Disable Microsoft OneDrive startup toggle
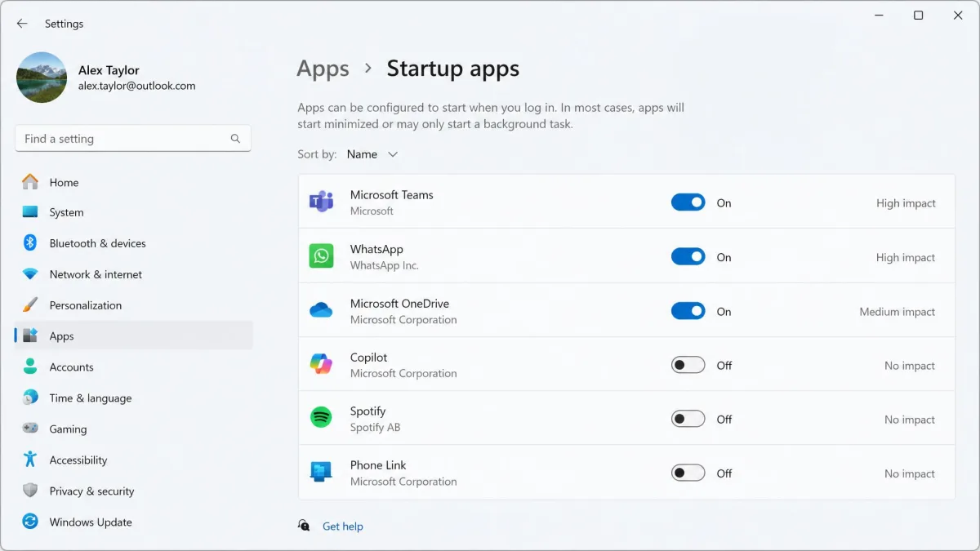The image size is (980, 551). (x=688, y=311)
